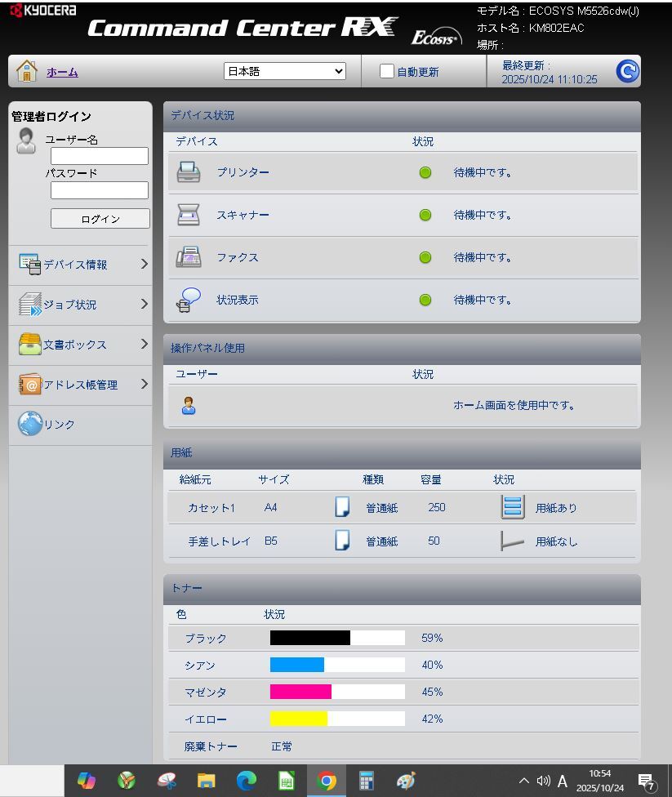
Task: Expand the デバイス情報 chevron arrow
Action: click(x=145, y=264)
